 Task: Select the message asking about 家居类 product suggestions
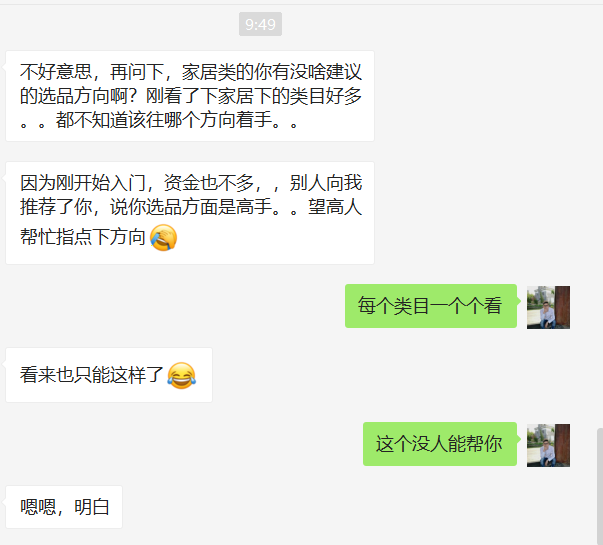pos(190,96)
